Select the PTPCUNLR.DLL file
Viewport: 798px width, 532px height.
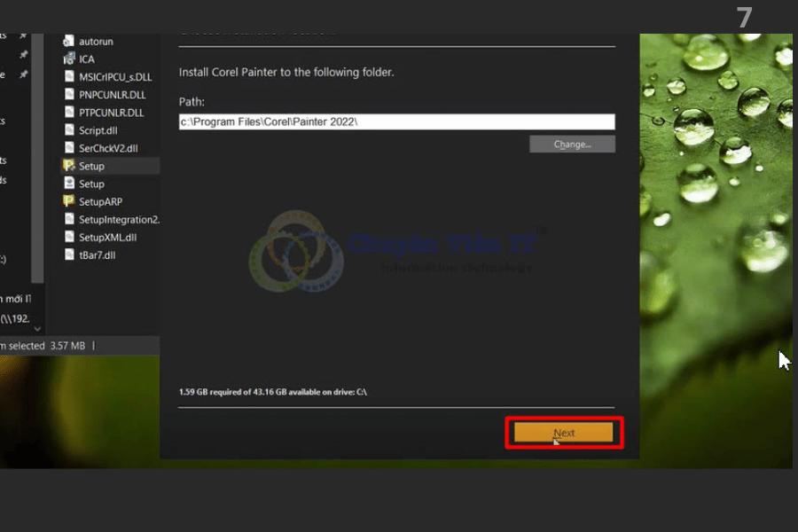point(111,113)
